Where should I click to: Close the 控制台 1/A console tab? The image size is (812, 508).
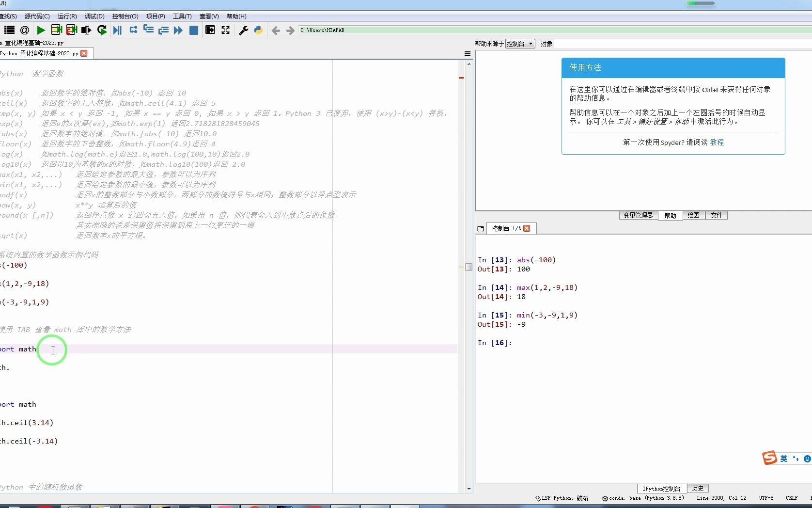coord(527,228)
